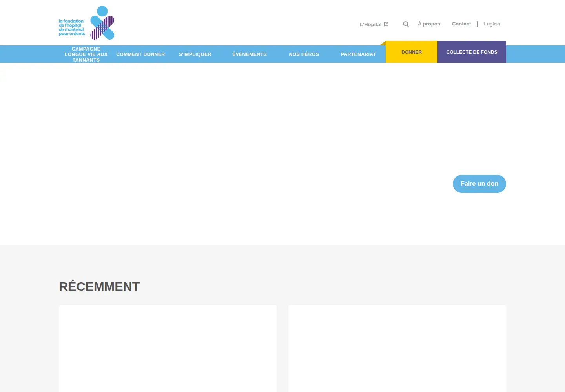The height and width of the screenshot is (392, 565).
Task: Click the external link icon beside L'Hôpital
Action: (x=386, y=24)
